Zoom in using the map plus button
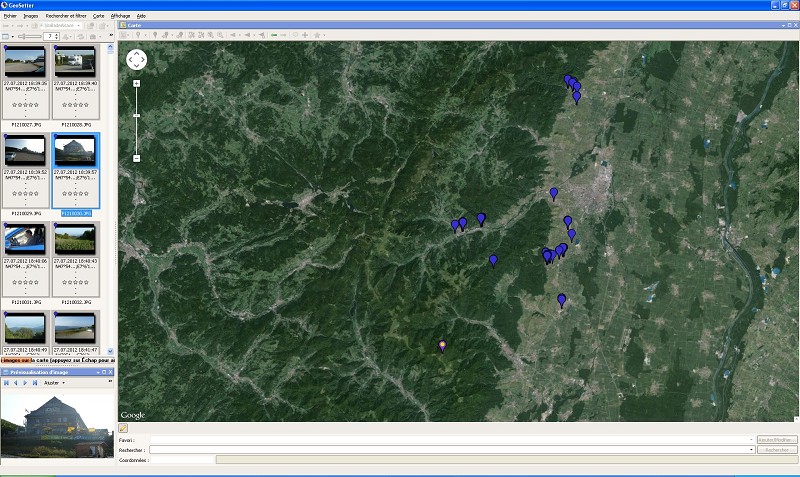Viewport: 800px width, 477px height. pyautogui.click(x=137, y=84)
